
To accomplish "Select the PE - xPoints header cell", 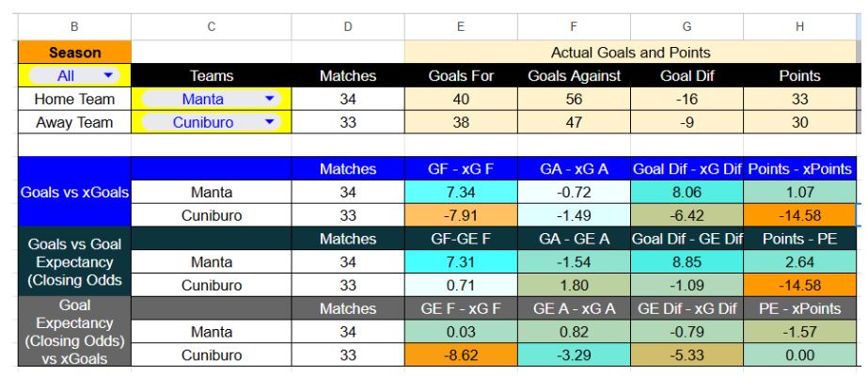I will tap(799, 308).
